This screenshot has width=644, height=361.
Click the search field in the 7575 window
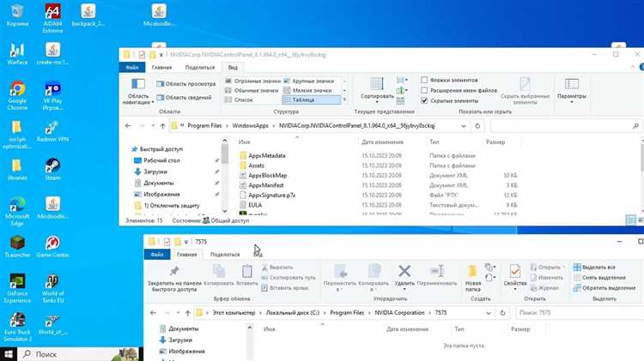(579, 313)
